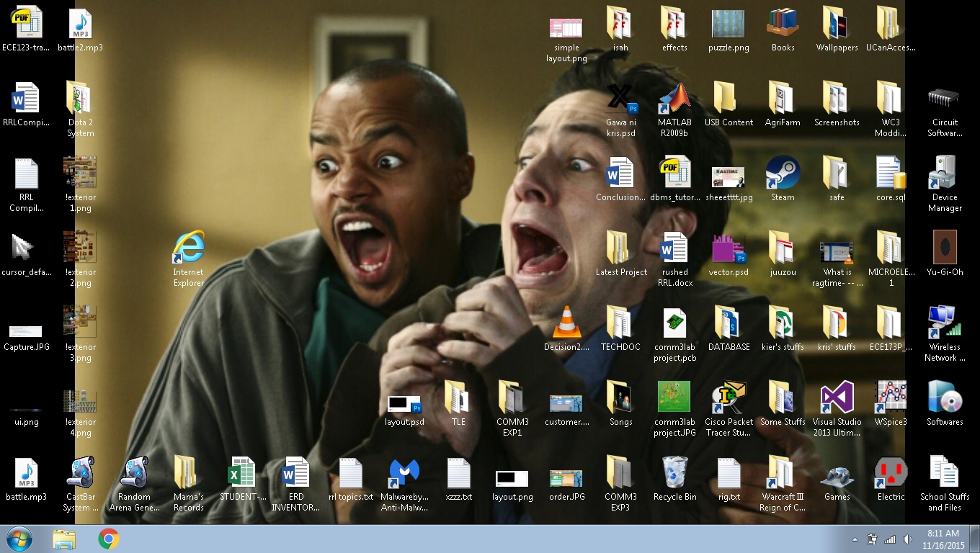Image resolution: width=980 pixels, height=553 pixels.
Task: Open the DATABASE folder
Action: point(729,323)
